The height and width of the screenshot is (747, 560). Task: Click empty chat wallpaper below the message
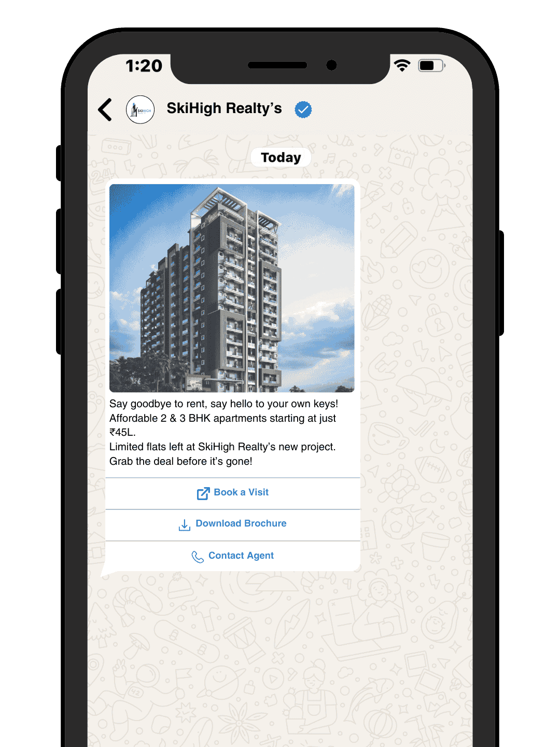[280, 659]
